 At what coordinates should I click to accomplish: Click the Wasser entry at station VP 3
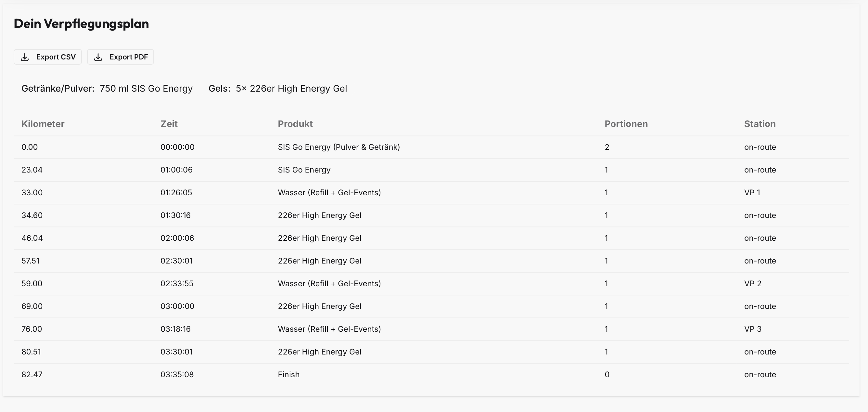(x=329, y=329)
